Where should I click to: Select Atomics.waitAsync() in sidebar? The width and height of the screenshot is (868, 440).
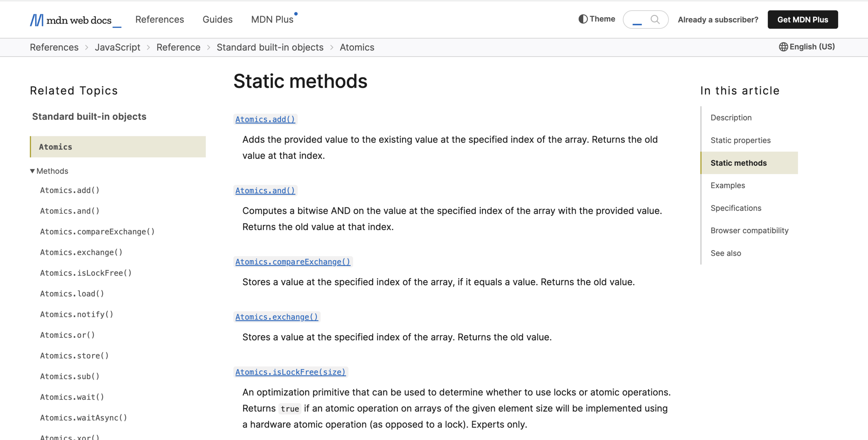click(84, 417)
